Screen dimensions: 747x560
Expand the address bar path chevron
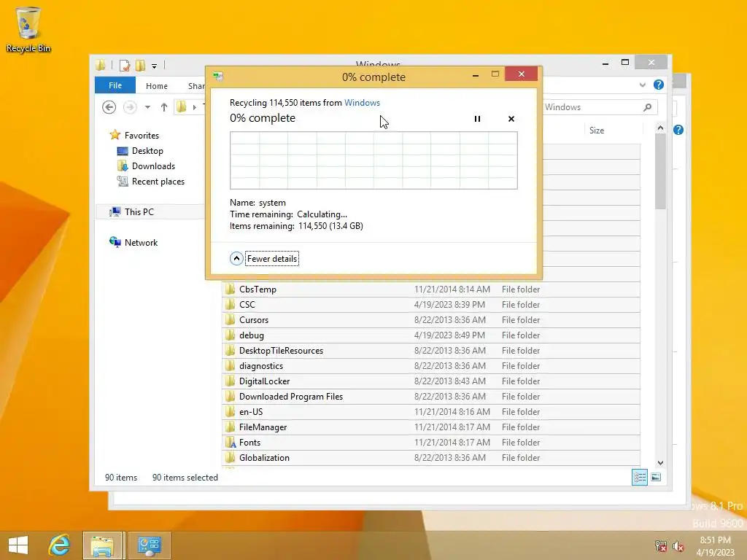[x=194, y=107]
